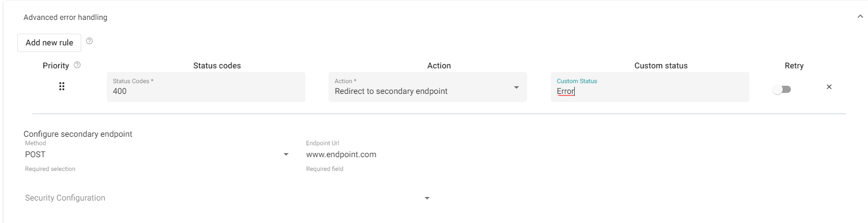This screenshot has height=223, width=868.
Task: Click the Status codes column header
Action: (x=217, y=66)
